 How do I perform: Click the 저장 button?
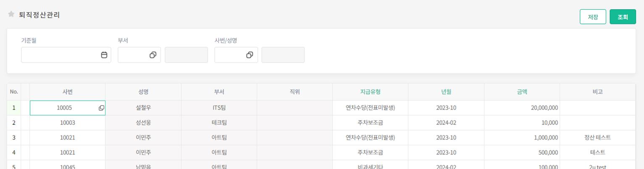(x=593, y=17)
